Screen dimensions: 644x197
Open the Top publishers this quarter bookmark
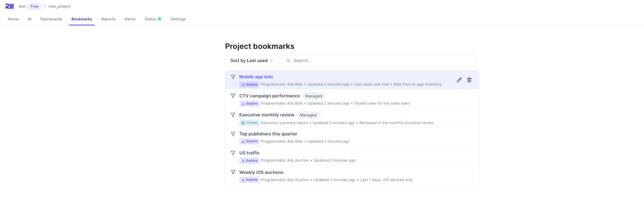tap(268, 134)
